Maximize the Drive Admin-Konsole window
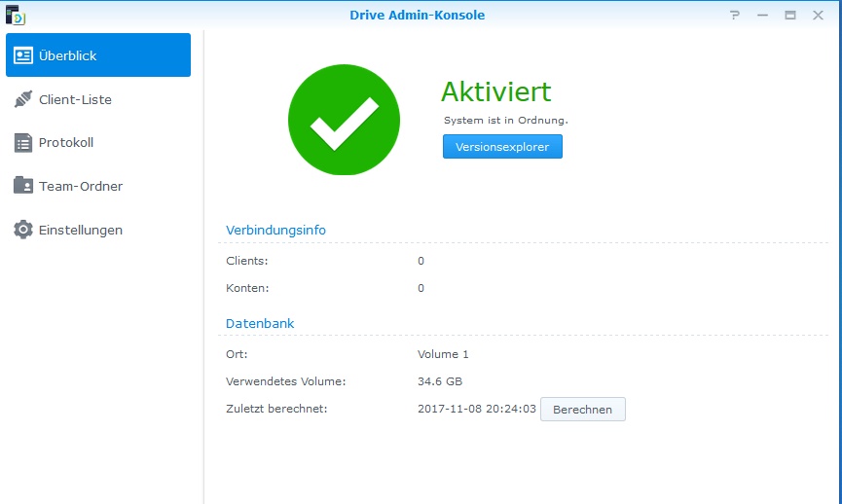This screenshot has height=504, width=842. pos(790,16)
